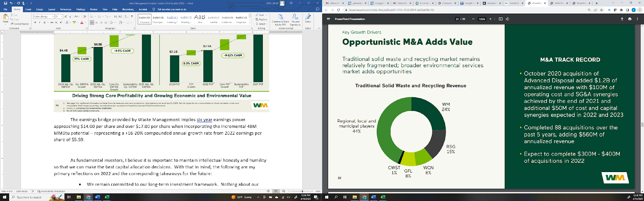Open the Paragraph dialog box launcher

click(x=134, y=29)
